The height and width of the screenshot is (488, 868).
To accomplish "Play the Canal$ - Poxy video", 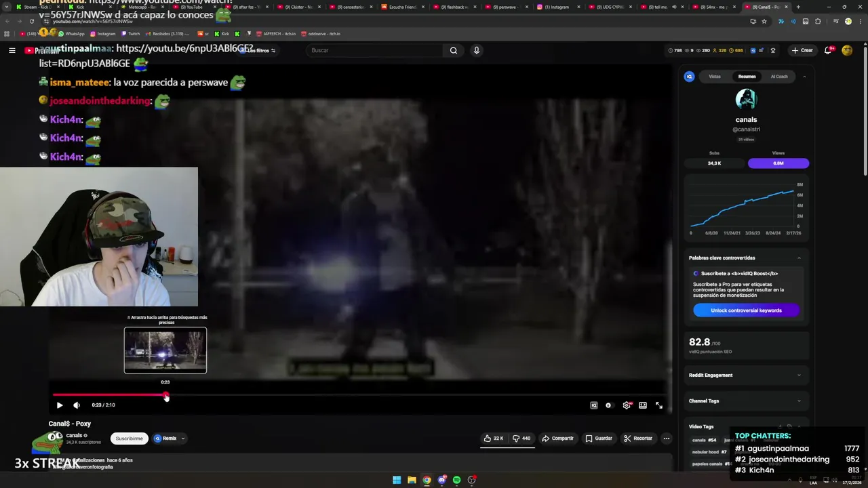I will [x=59, y=405].
